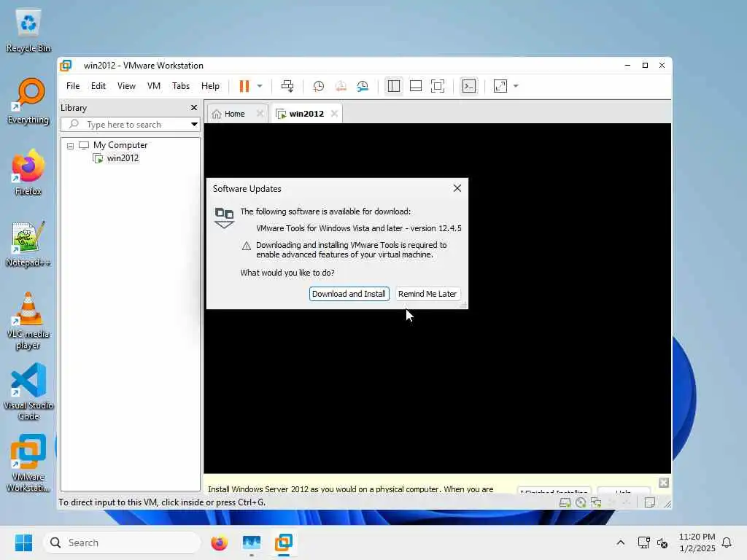This screenshot has height=560, width=747.
Task: Open the Help menu
Action: (x=210, y=86)
